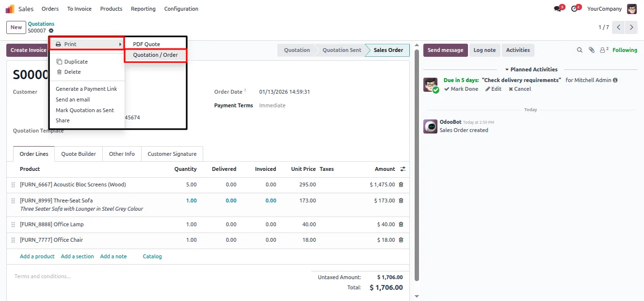Open the To Invoice top menu

pyautogui.click(x=80, y=9)
